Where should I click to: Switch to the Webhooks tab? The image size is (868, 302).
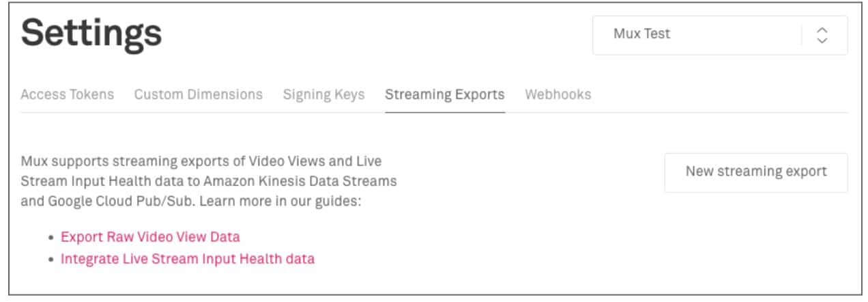[558, 94]
